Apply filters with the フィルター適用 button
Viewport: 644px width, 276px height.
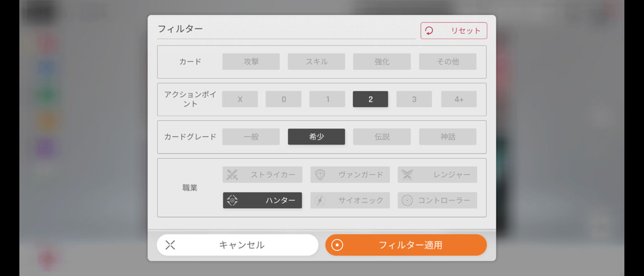406,245
